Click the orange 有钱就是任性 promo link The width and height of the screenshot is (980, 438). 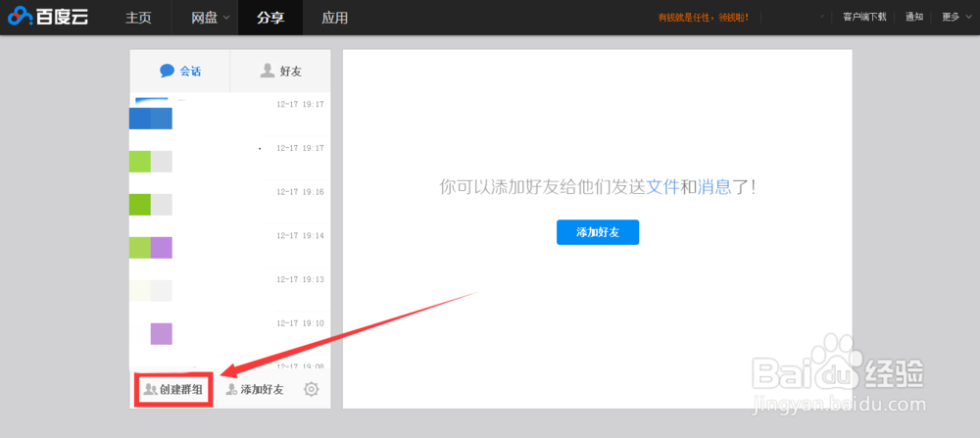point(703,18)
